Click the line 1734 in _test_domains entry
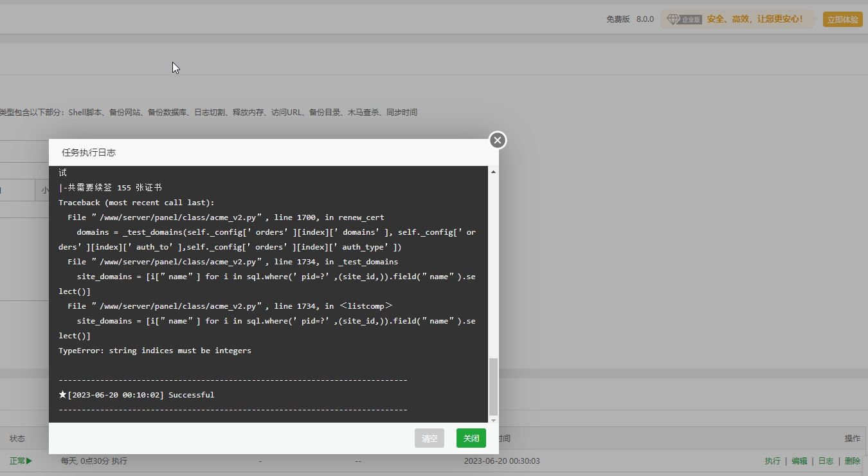Image resolution: width=868 pixels, height=476 pixels. pyautogui.click(x=233, y=262)
